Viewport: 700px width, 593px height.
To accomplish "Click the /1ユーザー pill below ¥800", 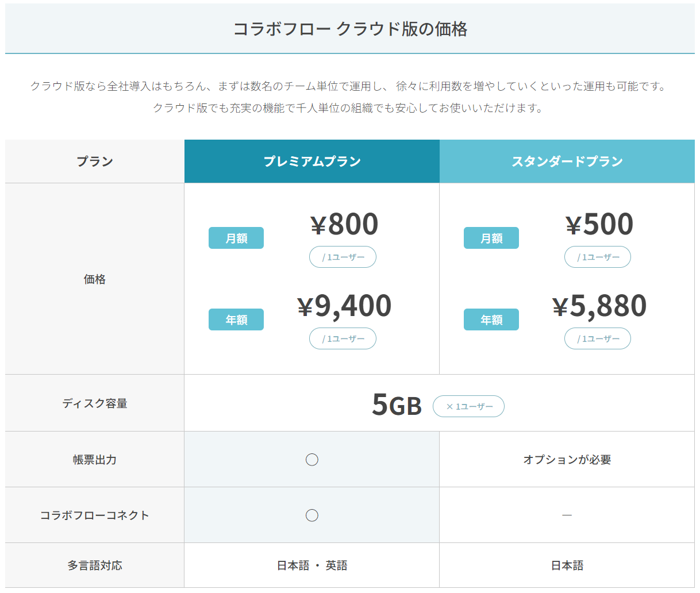I will click(343, 257).
